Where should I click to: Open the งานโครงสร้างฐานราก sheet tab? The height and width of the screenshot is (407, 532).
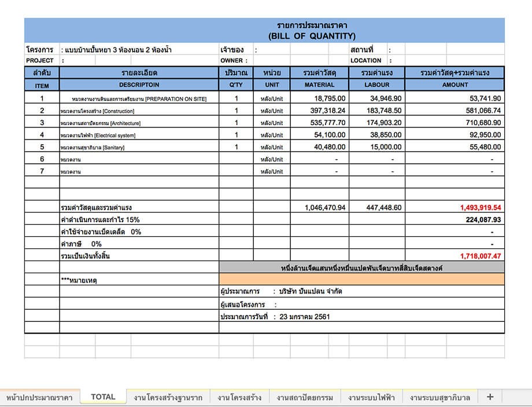tap(168, 398)
